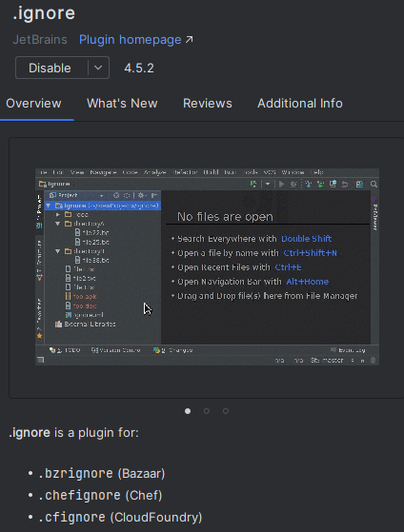This screenshot has width=404, height=532.
Task: Open the Plugin homepage link
Action: coord(136,40)
